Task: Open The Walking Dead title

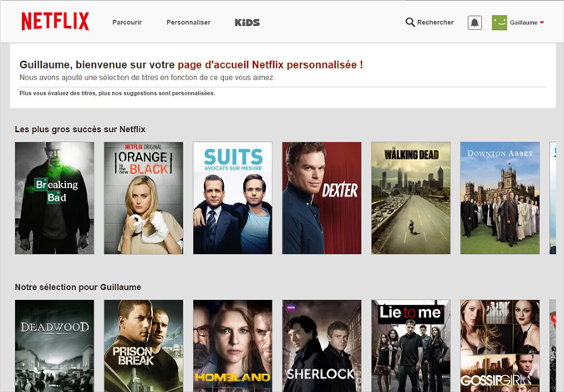Action: click(410, 198)
